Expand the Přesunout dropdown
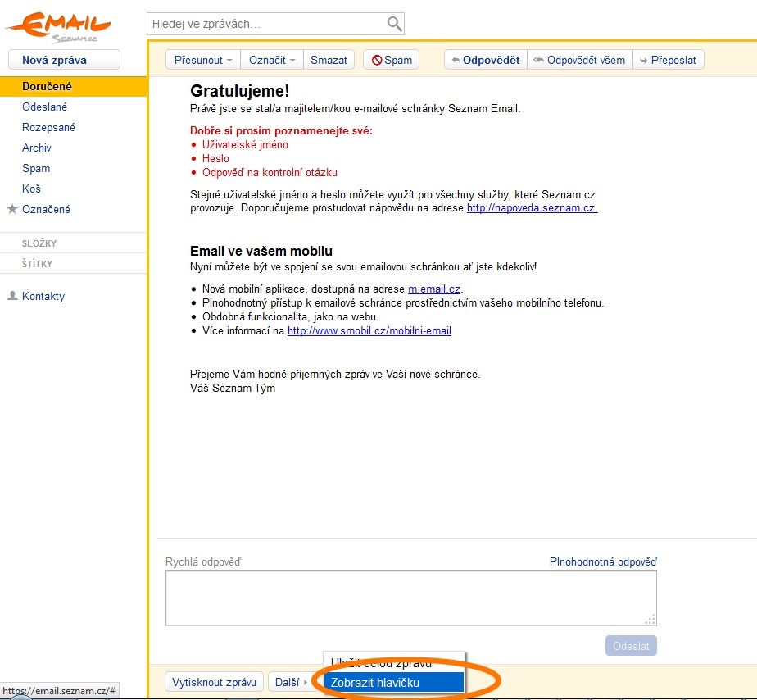Image resolution: width=757 pixels, height=700 pixels. coord(203,60)
